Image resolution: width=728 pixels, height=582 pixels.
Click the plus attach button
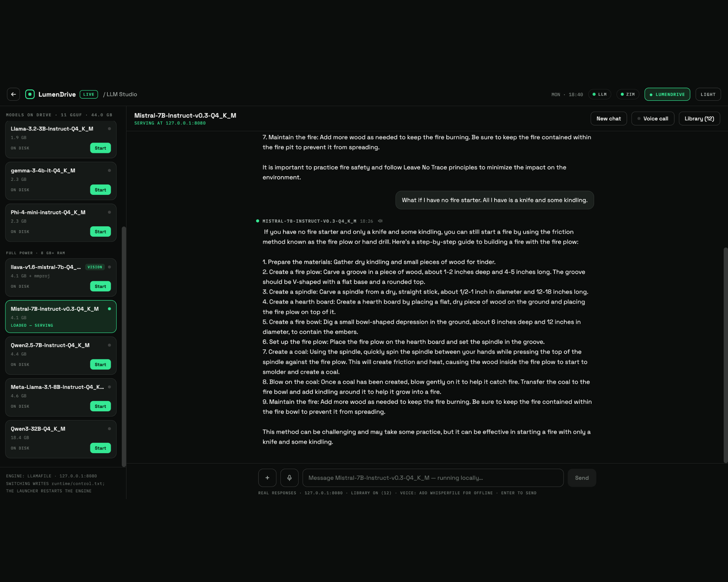[268, 478]
